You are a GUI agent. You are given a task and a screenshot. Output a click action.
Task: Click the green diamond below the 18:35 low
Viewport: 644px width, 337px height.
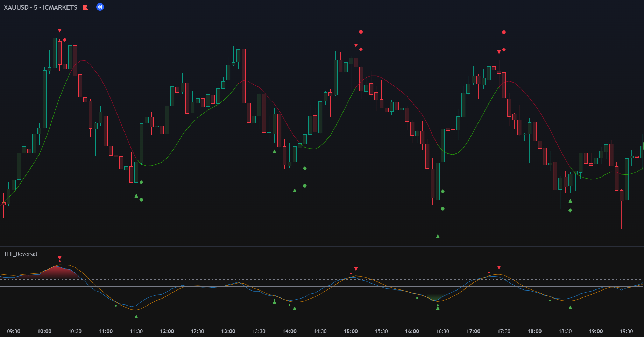point(570,210)
